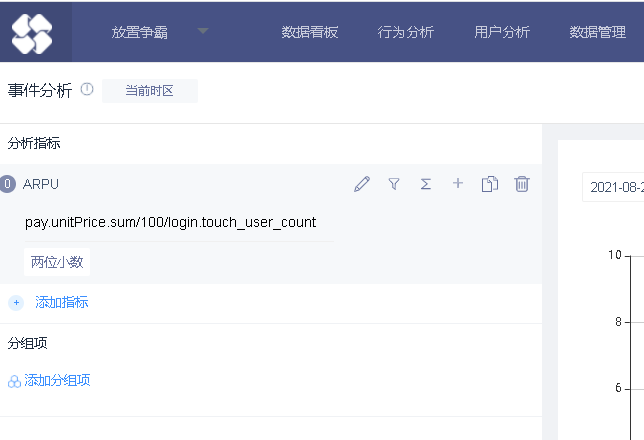The width and height of the screenshot is (644, 440).
Task: Open the 数据管理 menu
Action: coord(598,32)
